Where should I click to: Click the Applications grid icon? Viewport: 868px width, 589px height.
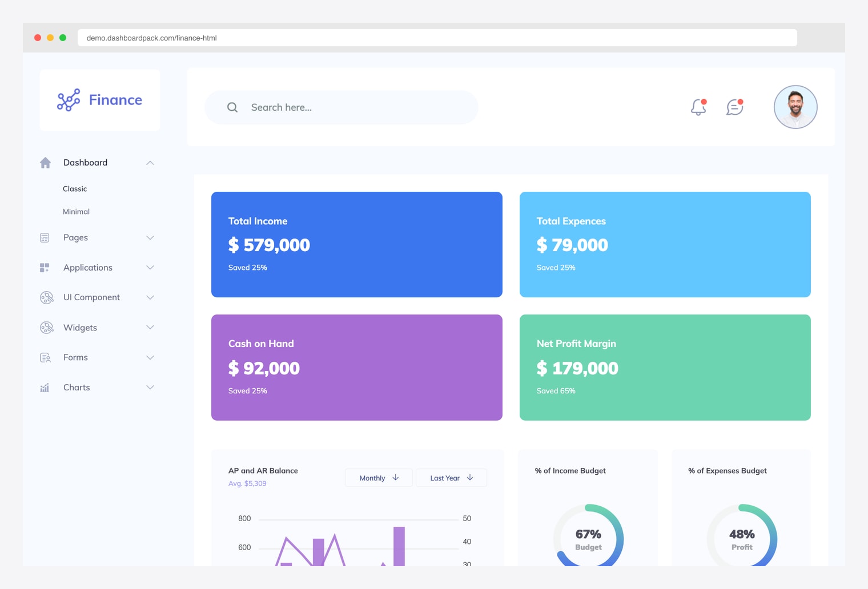pyautogui.click(x=45, y=268)
